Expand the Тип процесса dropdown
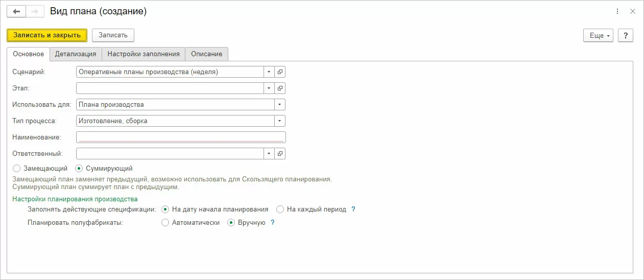This screenshot has width=644, height=280. coord(279,121)
